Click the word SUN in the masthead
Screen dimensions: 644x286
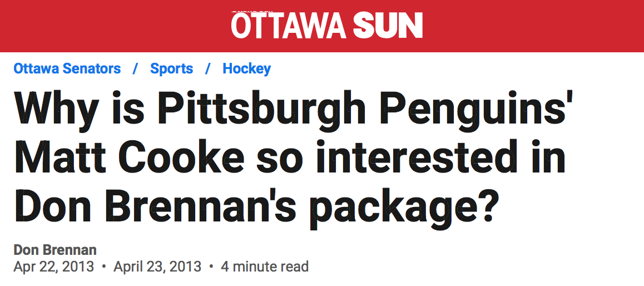click(388, 26)
